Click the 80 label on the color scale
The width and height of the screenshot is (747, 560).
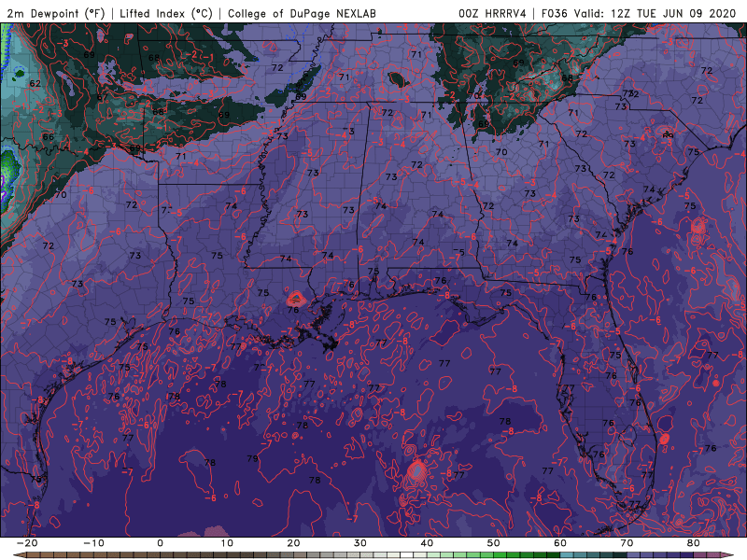(694, 543)
